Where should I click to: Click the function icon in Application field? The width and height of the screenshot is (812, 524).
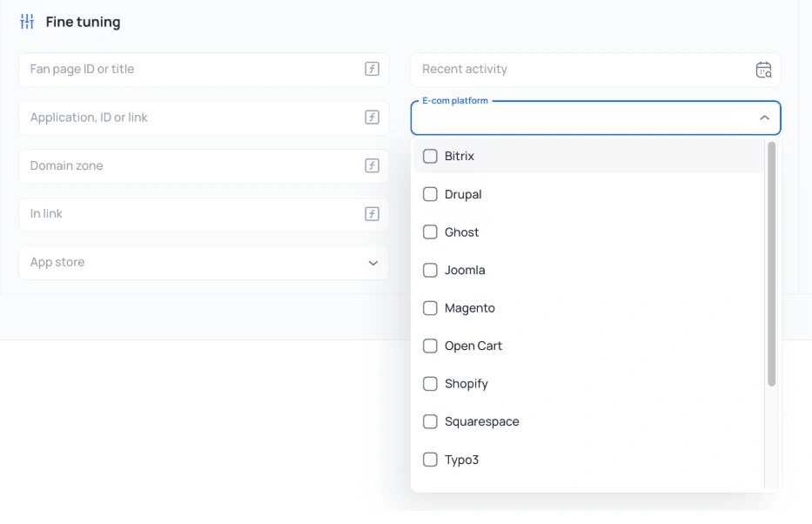tap(372, 118)
